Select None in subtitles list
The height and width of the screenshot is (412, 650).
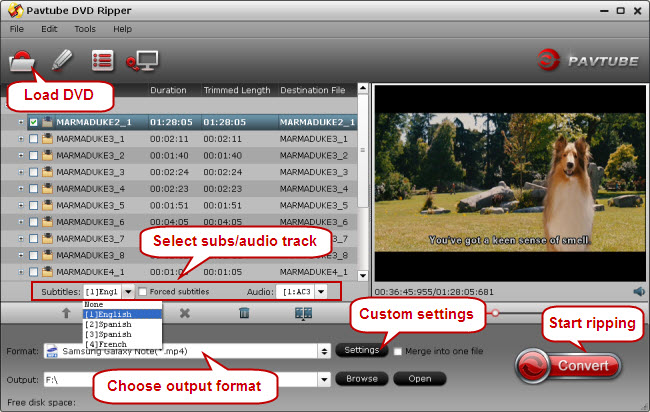[122, 304]
